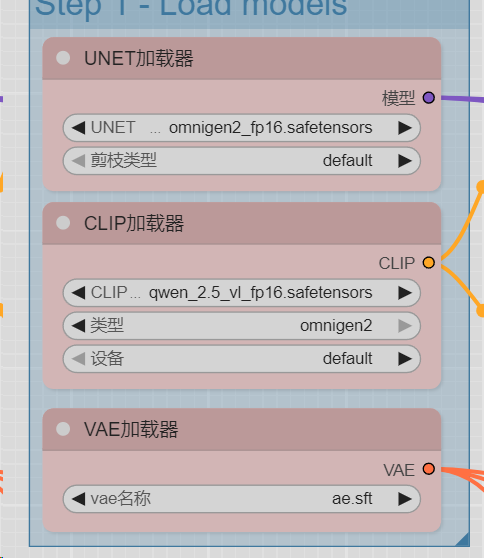Click right arrow on 剪枝类型 field
This screenshot has height=558, width=484.
click(405, 161)
